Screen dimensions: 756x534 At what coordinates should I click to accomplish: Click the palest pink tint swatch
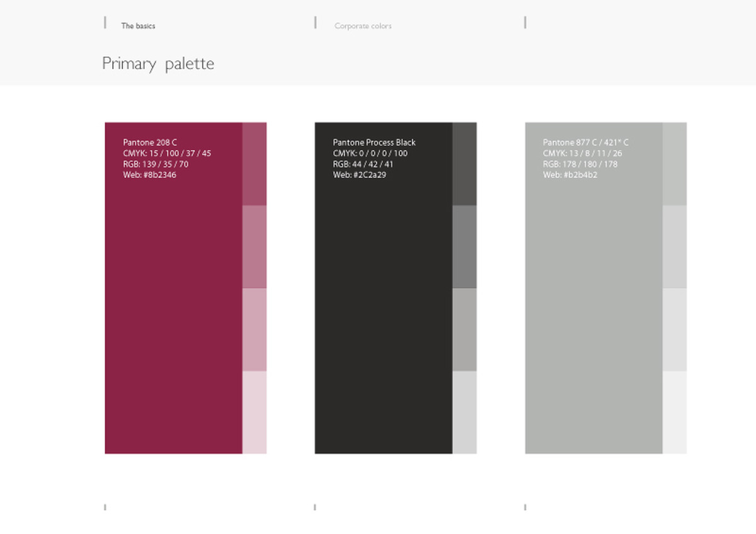[x=255, y=412]
